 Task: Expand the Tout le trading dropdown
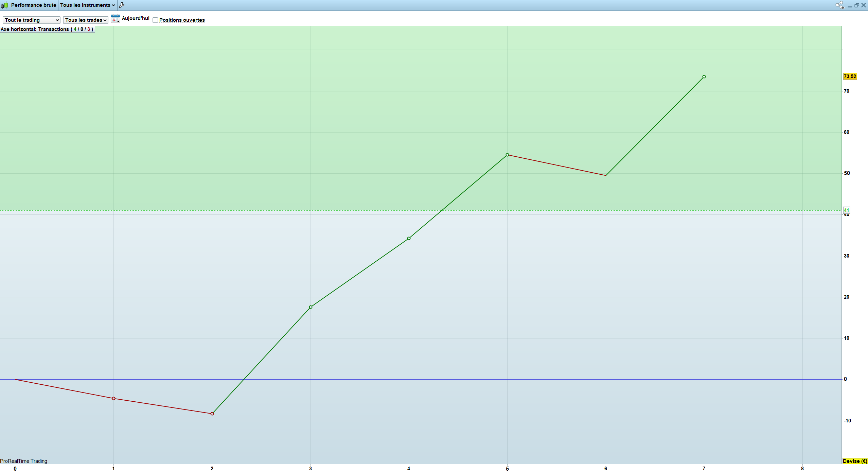pyautogui.click(x=32, y=20)
